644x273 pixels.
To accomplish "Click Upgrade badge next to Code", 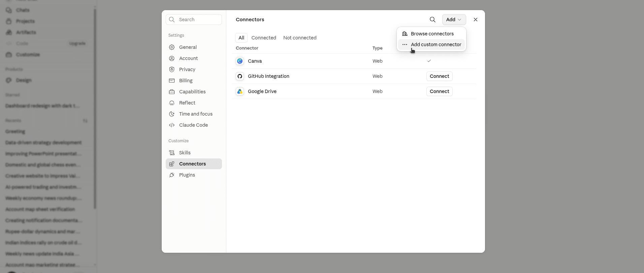I will pyautogui.click(x=77, y=43).
